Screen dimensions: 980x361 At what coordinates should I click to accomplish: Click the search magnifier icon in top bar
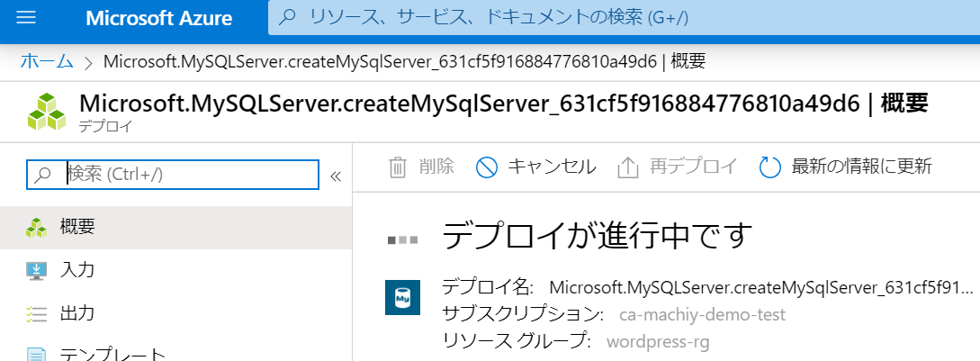287,18
